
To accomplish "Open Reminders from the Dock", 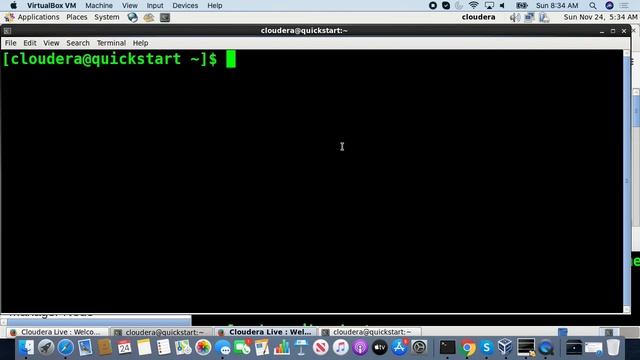I will [164, 347].
